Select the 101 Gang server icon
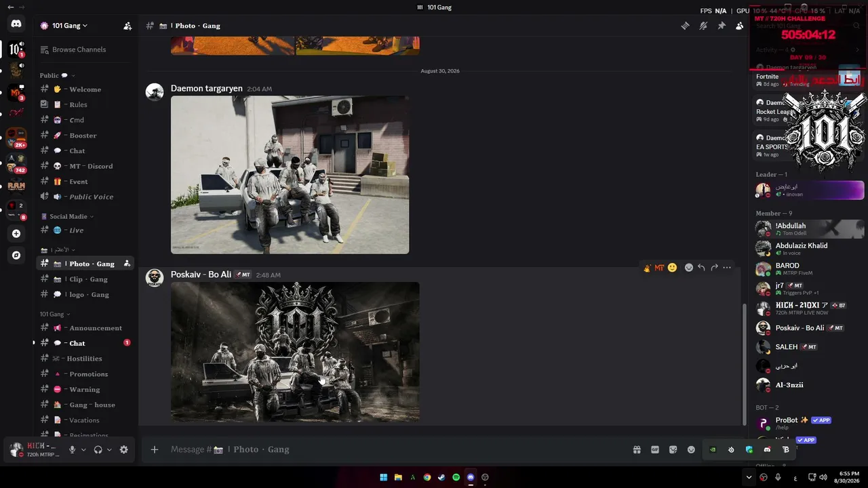 pyautogui.click(x=16, y=49)
